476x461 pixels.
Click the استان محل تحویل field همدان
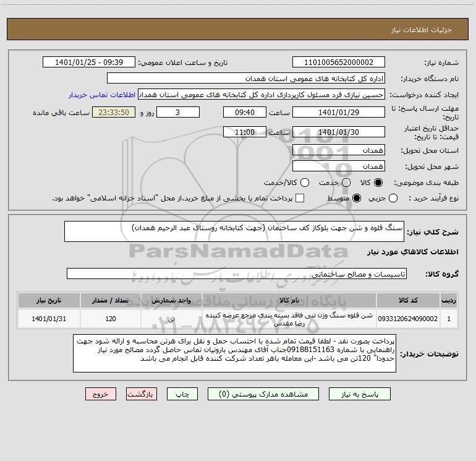[339, 150]
